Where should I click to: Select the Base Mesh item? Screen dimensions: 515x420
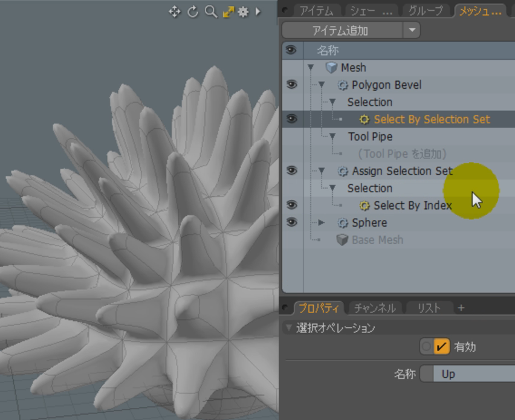click(x=377, y=240)
